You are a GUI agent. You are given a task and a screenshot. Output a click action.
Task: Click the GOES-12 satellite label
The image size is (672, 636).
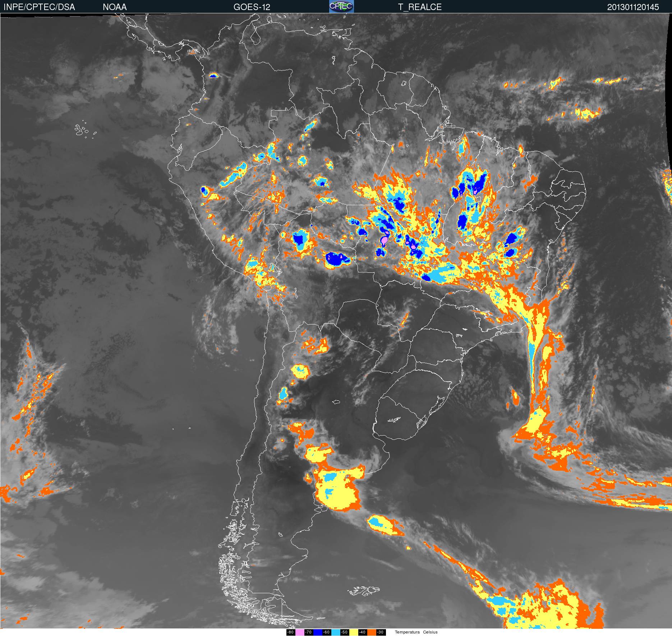(252, 7)
